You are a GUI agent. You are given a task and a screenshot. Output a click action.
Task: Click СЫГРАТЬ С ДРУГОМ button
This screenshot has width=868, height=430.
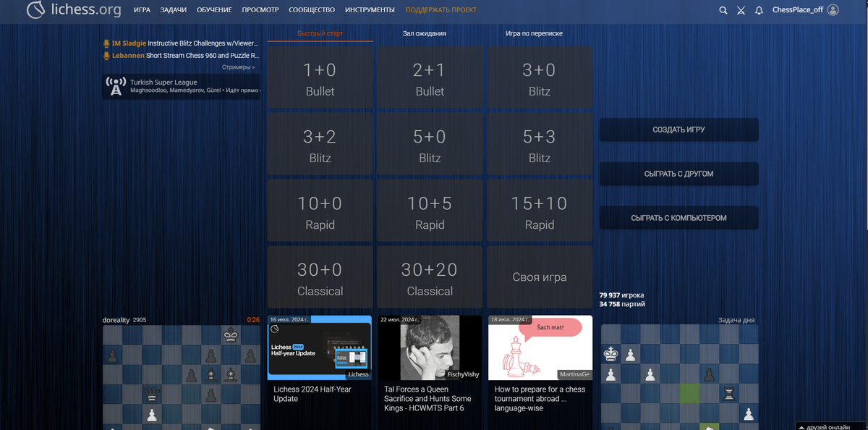[x=678, y=174]
